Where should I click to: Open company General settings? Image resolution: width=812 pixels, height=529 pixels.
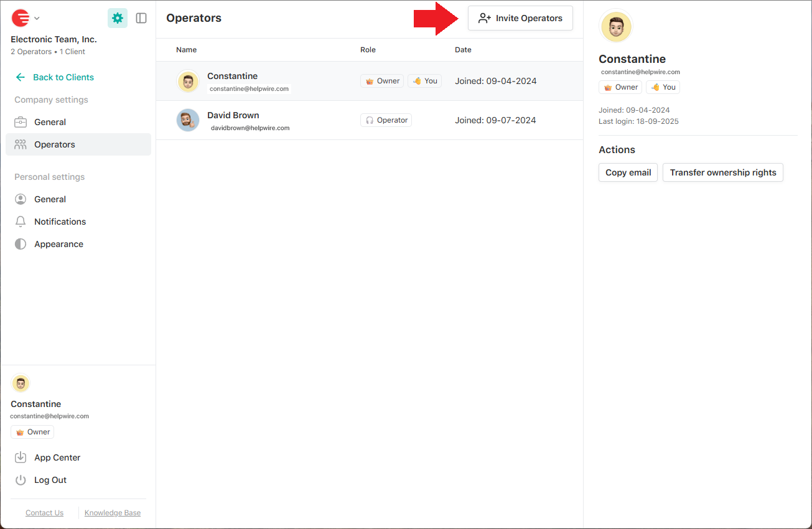coord(50,122)
